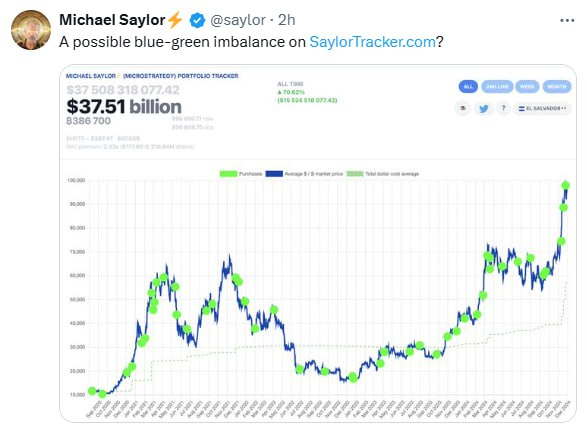The height and width of the screenshot is (426, 587).
Task: Toggle the Purchases legend series
Action: point(241,174)
